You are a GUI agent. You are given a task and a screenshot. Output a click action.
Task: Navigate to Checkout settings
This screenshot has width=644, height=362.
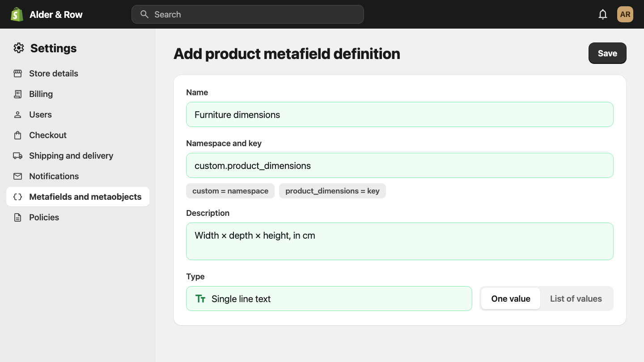click(x=78, y=135)
